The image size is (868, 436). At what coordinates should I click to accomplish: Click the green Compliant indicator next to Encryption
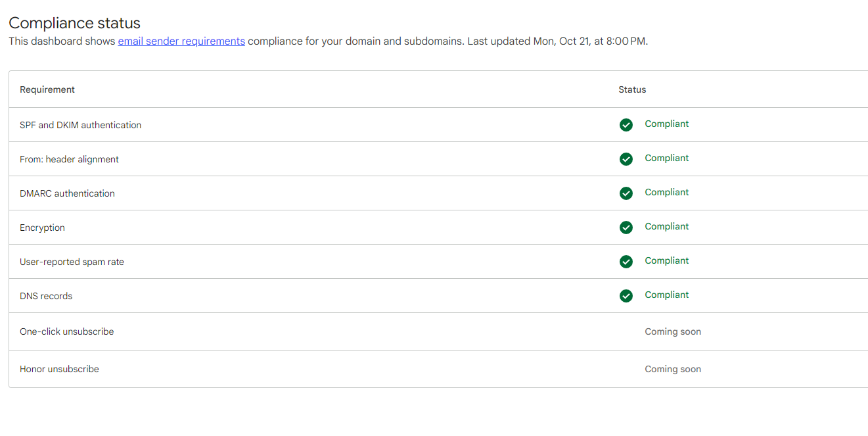(666, 226)
